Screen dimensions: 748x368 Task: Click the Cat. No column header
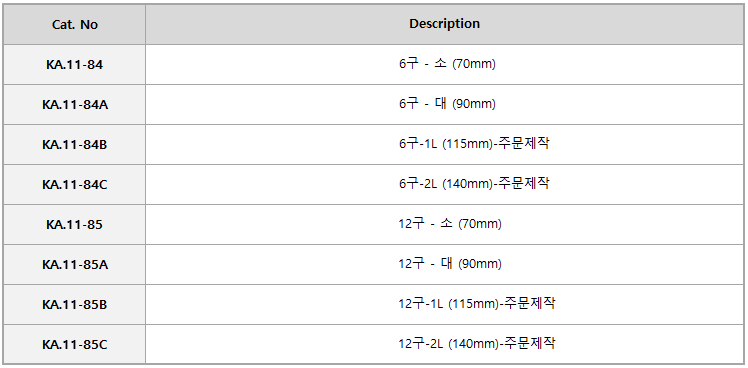click(x=74, y=25)
